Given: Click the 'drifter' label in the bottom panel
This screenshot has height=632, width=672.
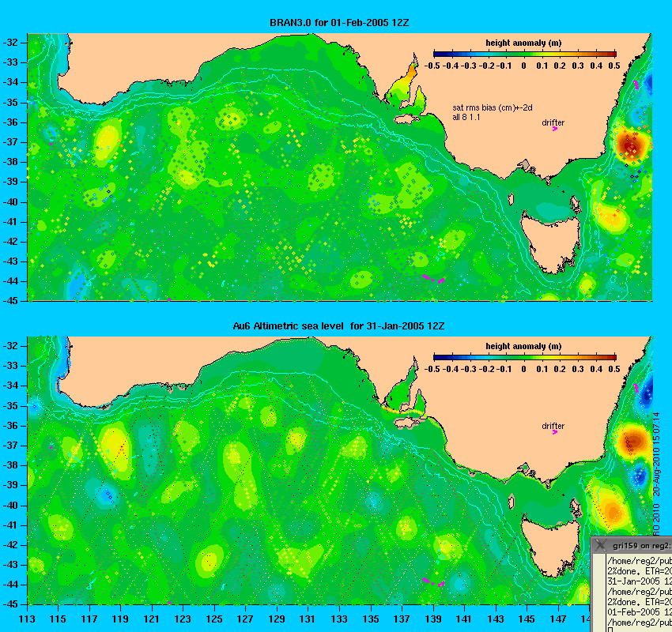Looking at the screenshot, I should [553, 426].
